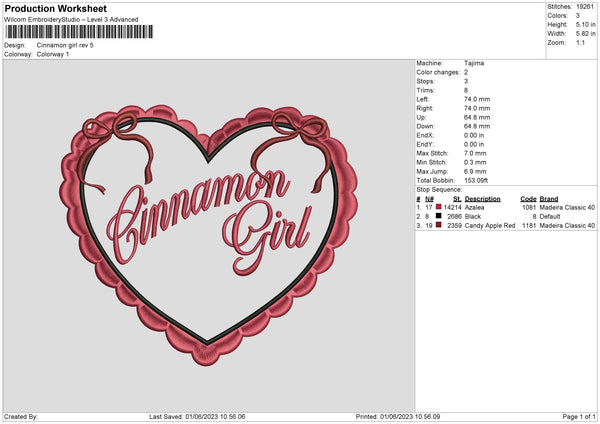Image resolution: width=600 pixels, height=424 pixels.
Task: Click the Machine value 'Tajima'
Action: pyautogui.click(x=474, y=63)
